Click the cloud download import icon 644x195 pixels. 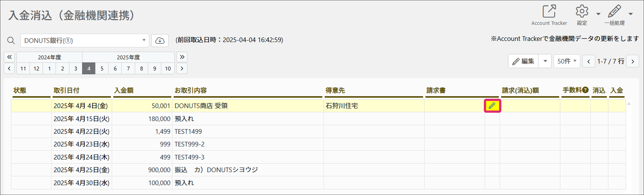[160, 41]
